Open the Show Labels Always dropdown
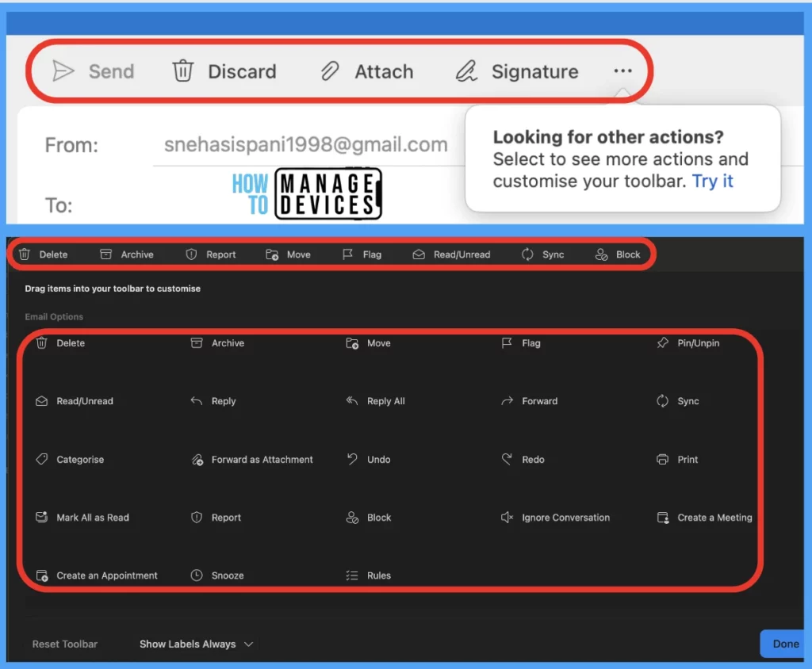 click(x=197, y=644)
